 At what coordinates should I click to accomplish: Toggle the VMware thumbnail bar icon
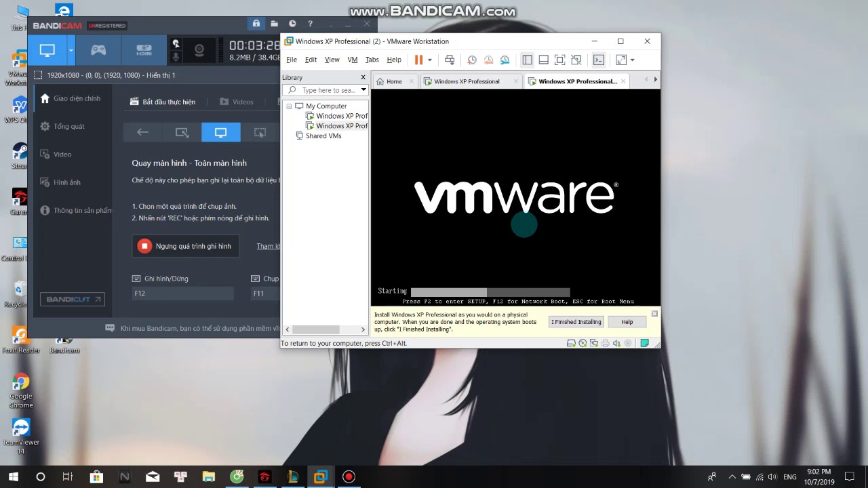click(543, 60)
